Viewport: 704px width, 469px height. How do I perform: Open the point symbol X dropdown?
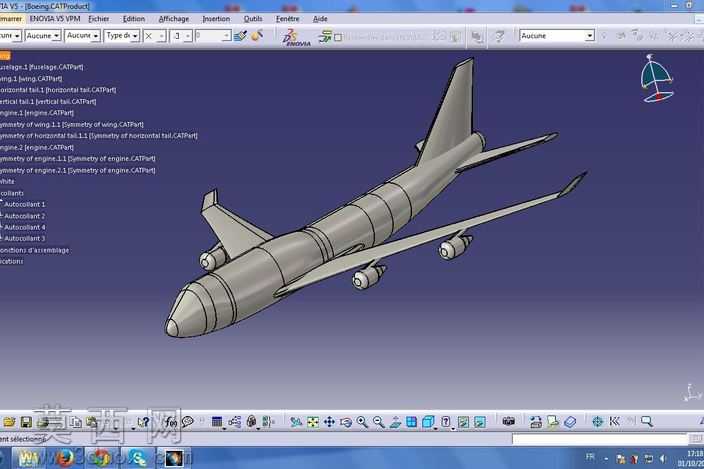pos(155,36)
